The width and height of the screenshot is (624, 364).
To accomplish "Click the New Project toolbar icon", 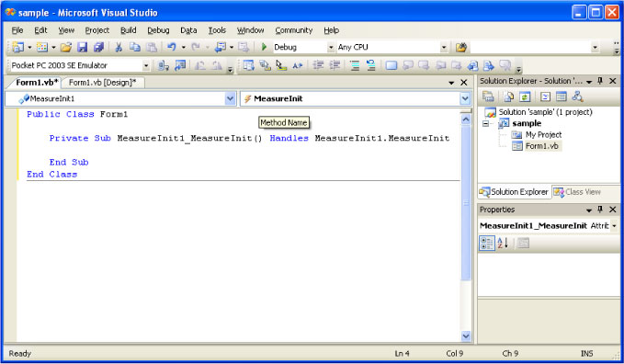I will 18,47.
